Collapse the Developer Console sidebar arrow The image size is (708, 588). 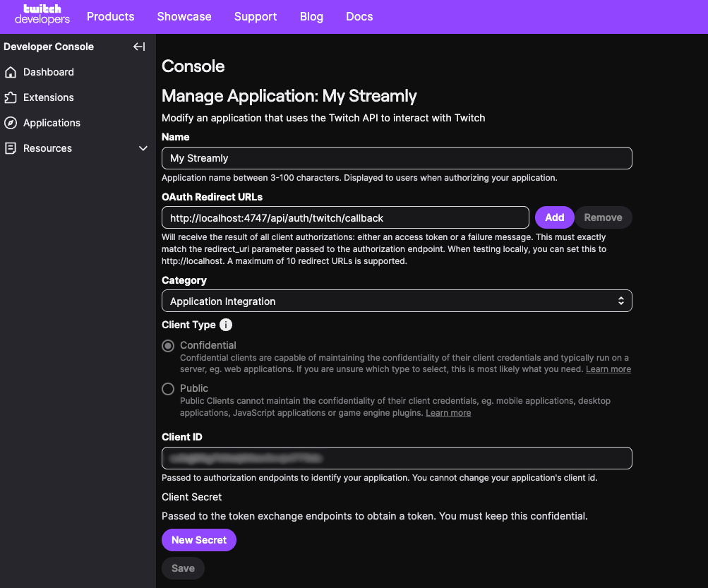tap(139, 47)
